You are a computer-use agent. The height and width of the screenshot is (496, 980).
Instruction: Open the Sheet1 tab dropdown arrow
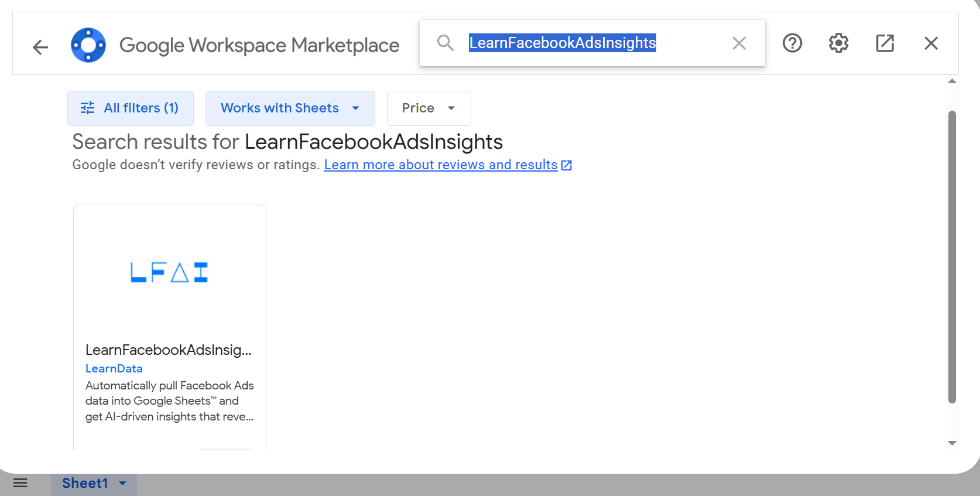pyautogui.click(x=123, y=483)
